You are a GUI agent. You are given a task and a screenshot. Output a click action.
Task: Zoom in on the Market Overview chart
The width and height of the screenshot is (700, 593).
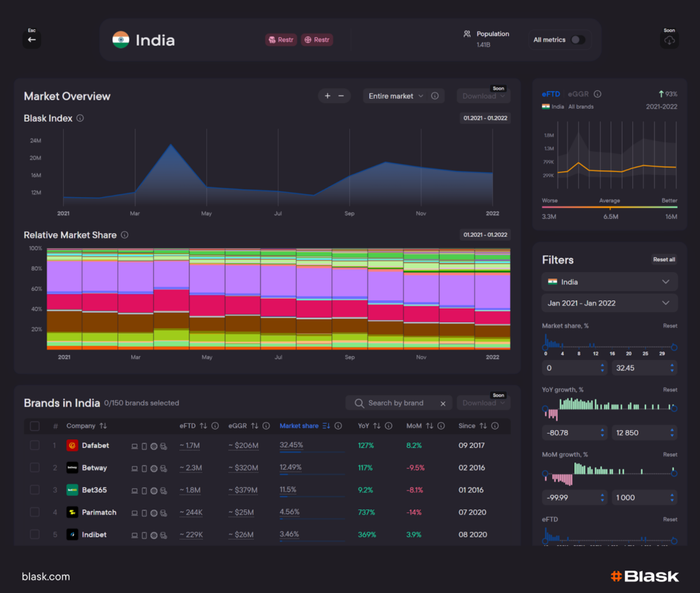coord(327,96)
